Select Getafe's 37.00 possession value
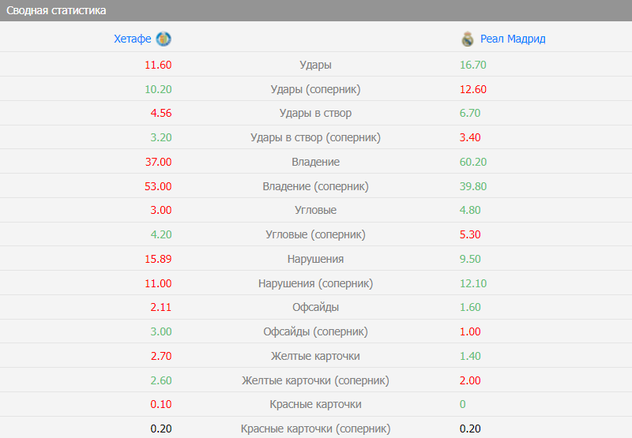Image resolution: width=632 pixels, height=438 pixels. tap(159, 162)
